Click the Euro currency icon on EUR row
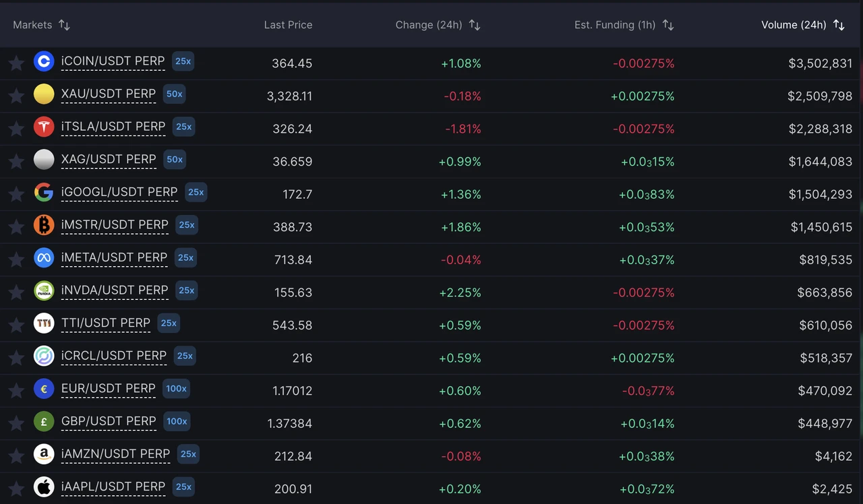This screenshot has width=863, height=504. click(44, 388)
